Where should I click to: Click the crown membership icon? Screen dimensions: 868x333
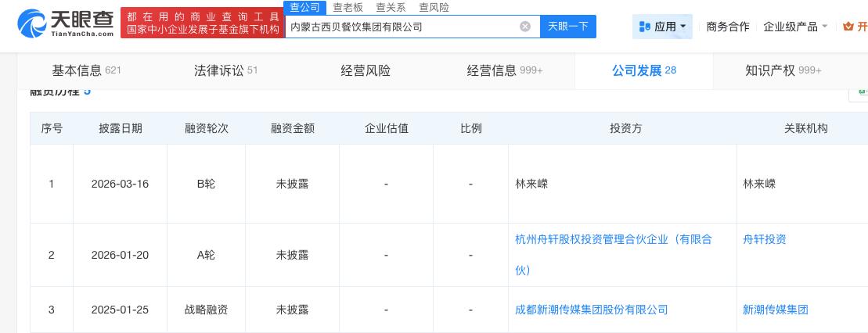pyautogui.click(x=848, y=27)
